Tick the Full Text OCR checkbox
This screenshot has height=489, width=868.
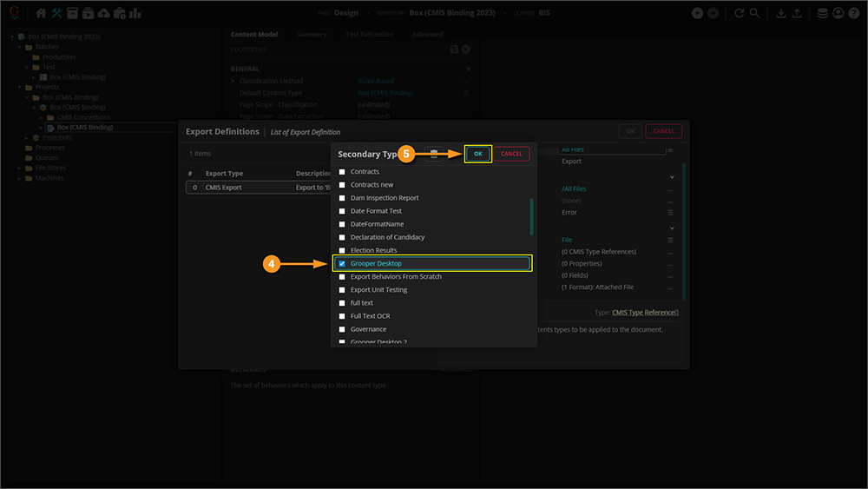[x=342, y=316]
